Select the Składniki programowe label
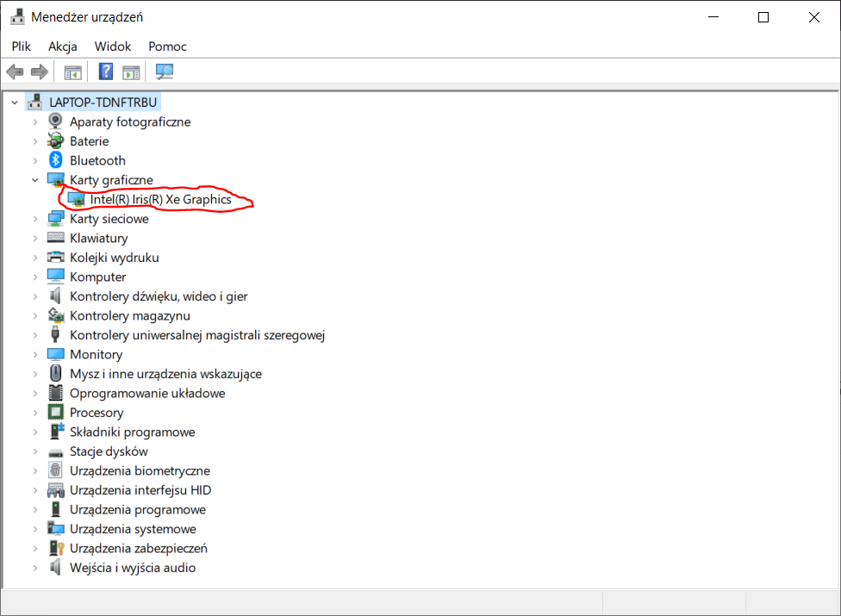The height and width of the screenshot is (616, 841). [133, 432]
